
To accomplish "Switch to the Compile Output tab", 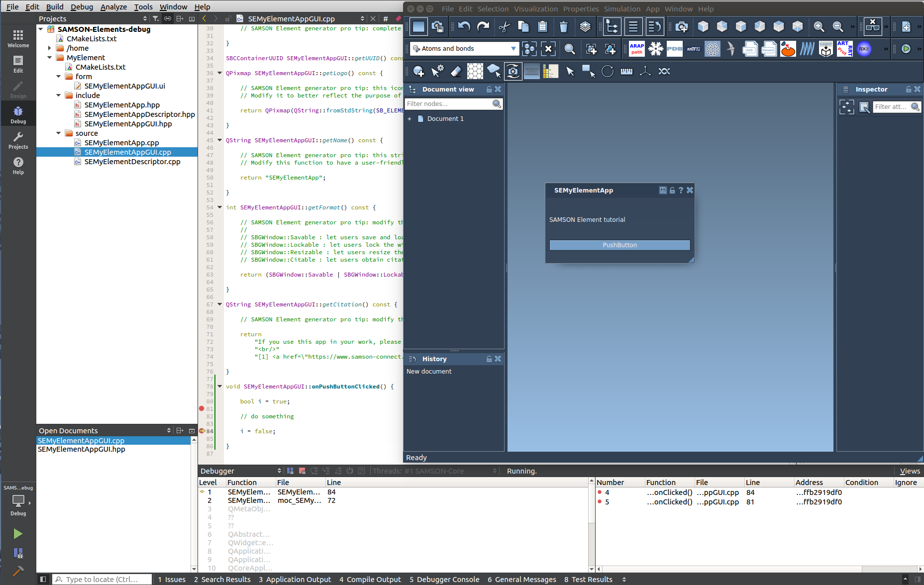I will 370,579.
